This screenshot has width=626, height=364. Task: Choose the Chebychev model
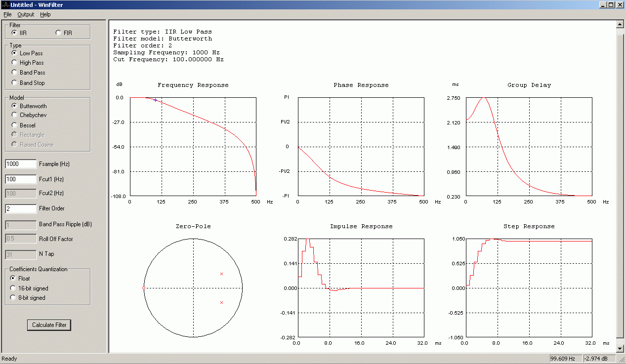coord(29,115)
